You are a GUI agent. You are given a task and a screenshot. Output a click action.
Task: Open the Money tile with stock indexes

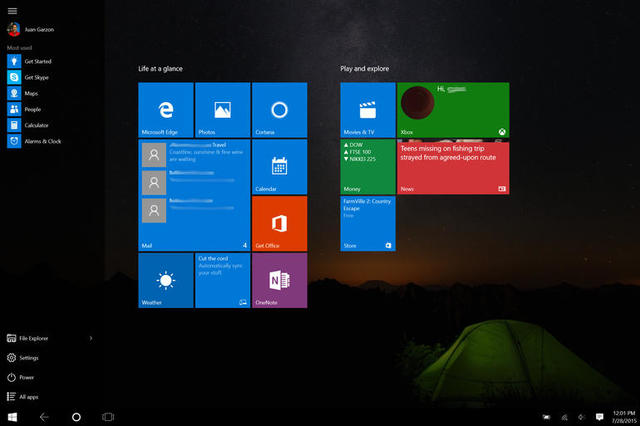368,167
